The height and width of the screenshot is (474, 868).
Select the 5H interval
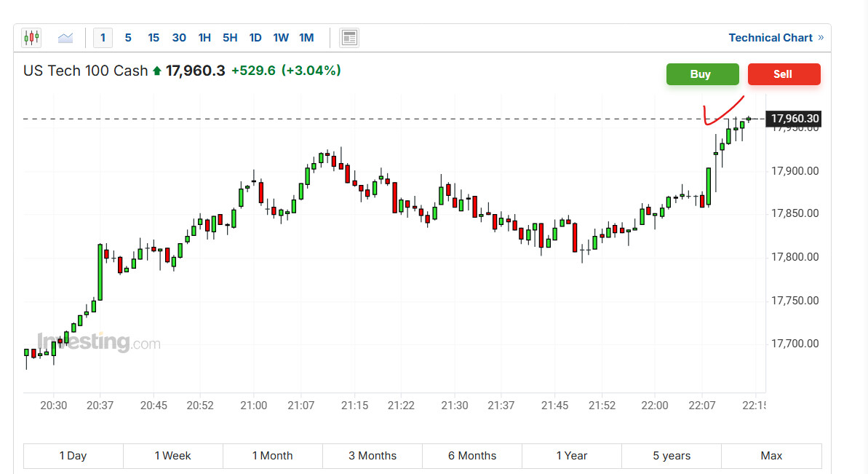230,38
